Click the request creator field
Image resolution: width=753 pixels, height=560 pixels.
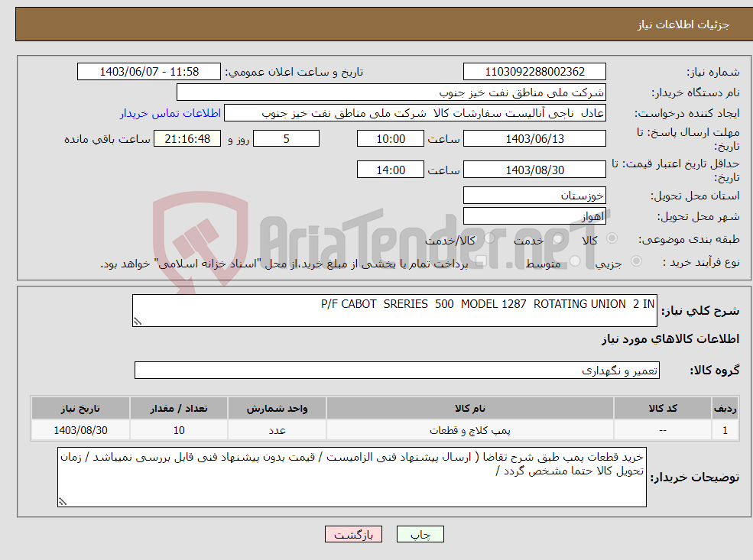pos(415,113)
